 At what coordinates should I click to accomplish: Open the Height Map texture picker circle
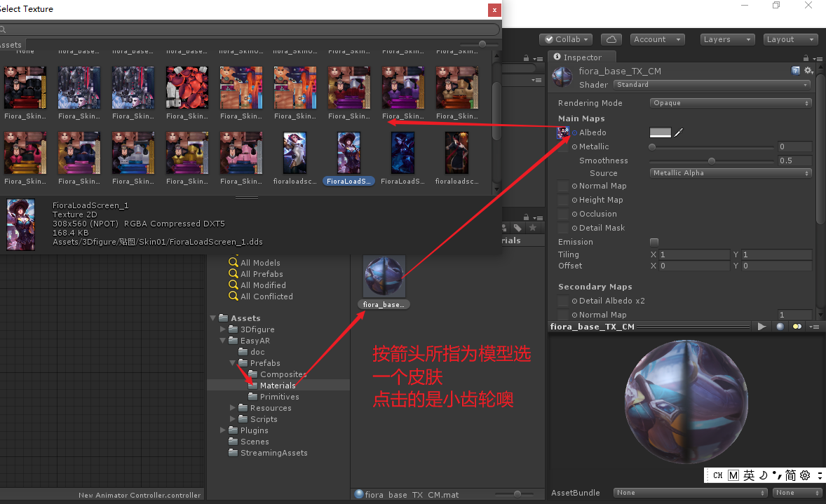pos(575,200)
